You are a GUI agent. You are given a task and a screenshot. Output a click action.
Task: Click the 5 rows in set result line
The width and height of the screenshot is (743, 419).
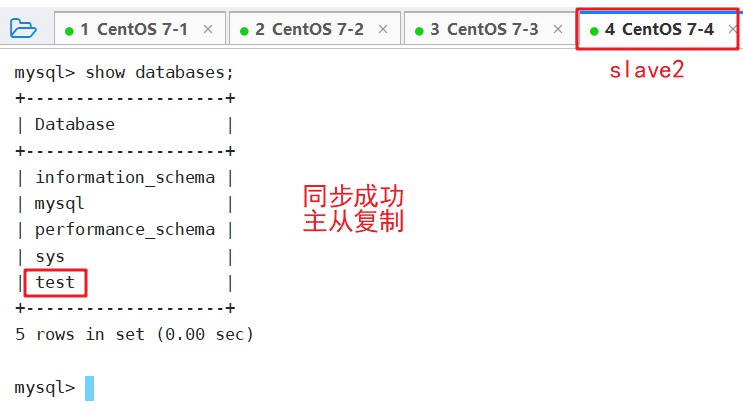coord(134,335)
